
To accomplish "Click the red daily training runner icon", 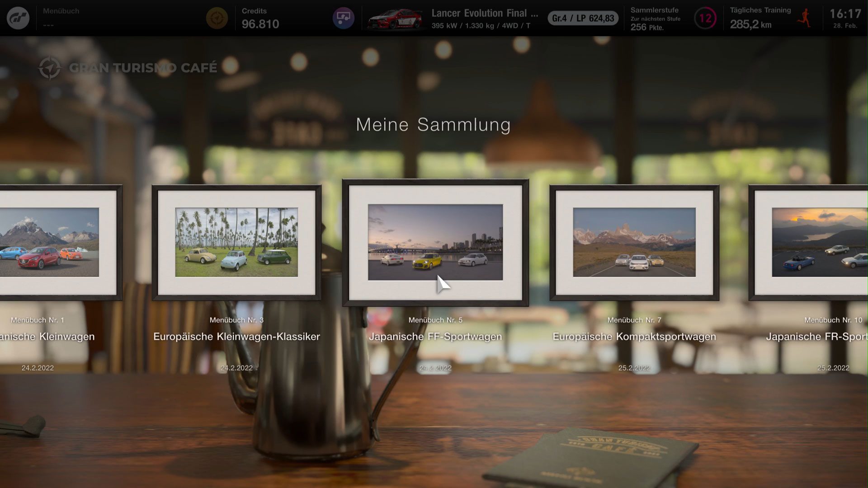I will (804, 18).
